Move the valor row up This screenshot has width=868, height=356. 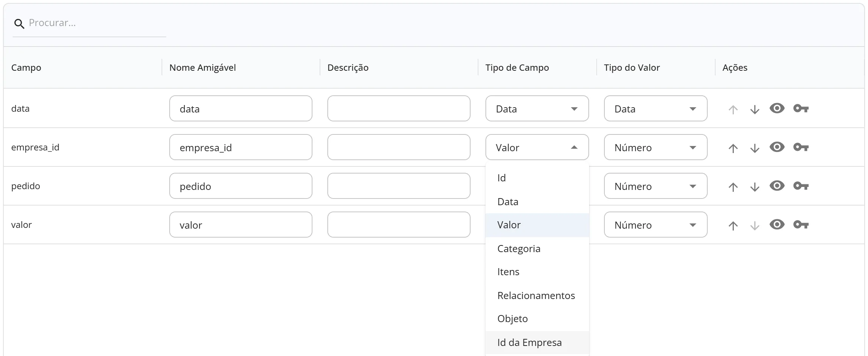[733, 226]
